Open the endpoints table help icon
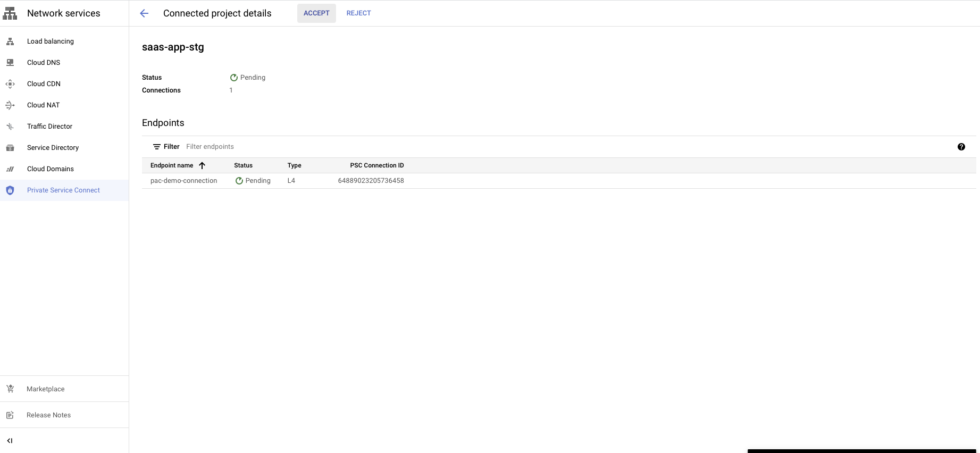The image size is (980, 453). 961,147
